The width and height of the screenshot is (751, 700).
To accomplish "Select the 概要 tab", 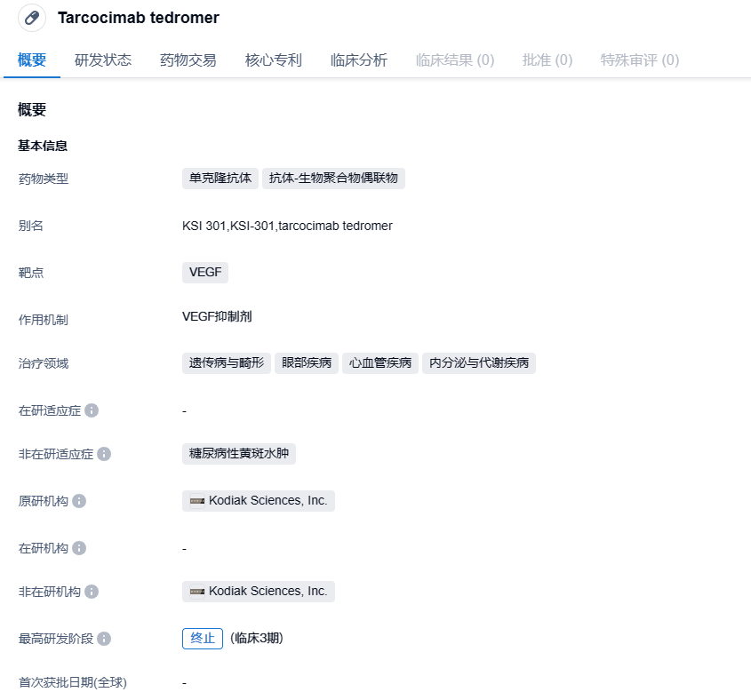I will pyautogui.click(x=32, y=60).
